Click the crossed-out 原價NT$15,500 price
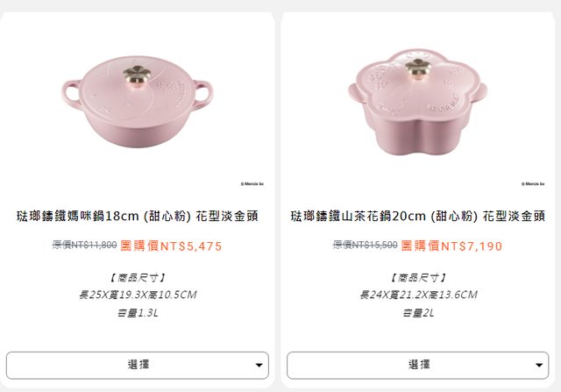561x392 pixels. [x=366, y=245]
